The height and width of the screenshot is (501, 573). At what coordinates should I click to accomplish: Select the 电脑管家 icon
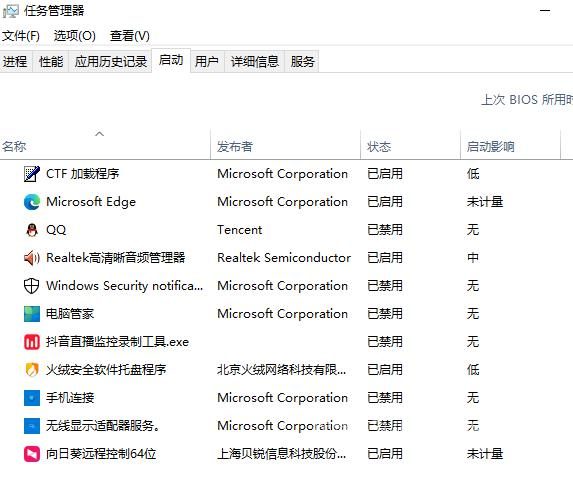coord(32,314)
